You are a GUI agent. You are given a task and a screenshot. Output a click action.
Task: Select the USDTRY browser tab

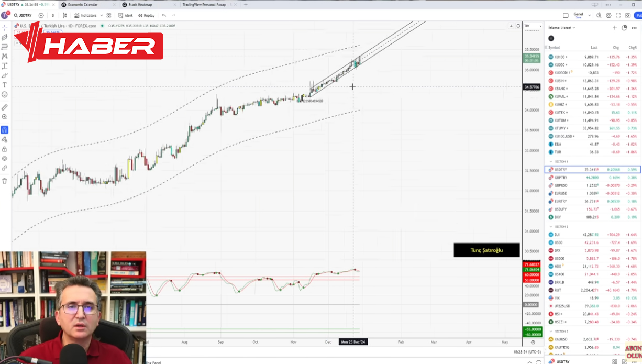(x=29, y=5)
